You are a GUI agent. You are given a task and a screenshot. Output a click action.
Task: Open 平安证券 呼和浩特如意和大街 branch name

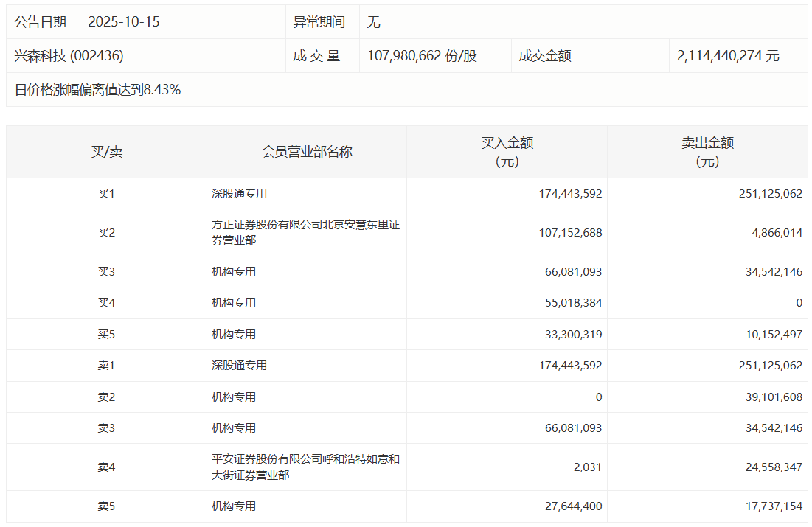pyautogui.click(x=305, y=467)
